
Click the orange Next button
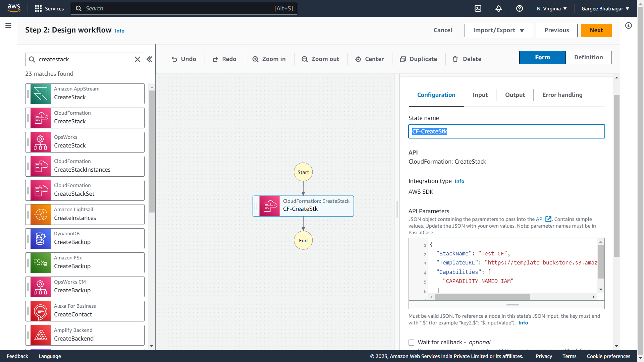point(596,30)
